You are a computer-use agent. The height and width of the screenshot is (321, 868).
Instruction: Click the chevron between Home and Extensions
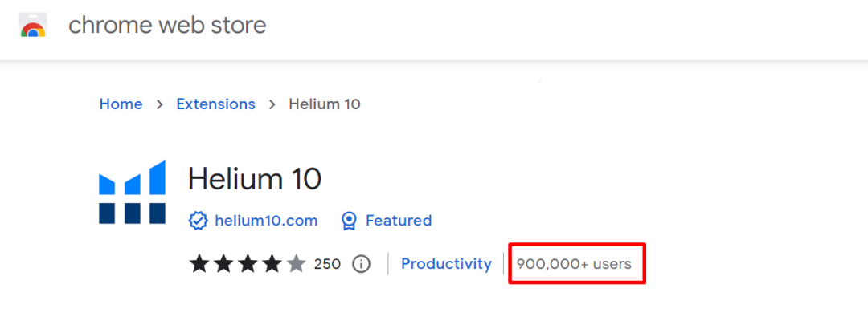tap(159, 104)
